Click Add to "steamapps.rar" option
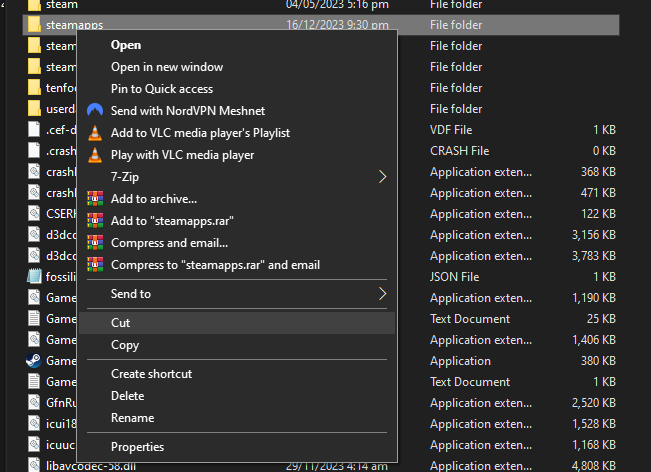The width and height of the screenshot is (651, 472). pyautogui.click(x=172, y=221)
